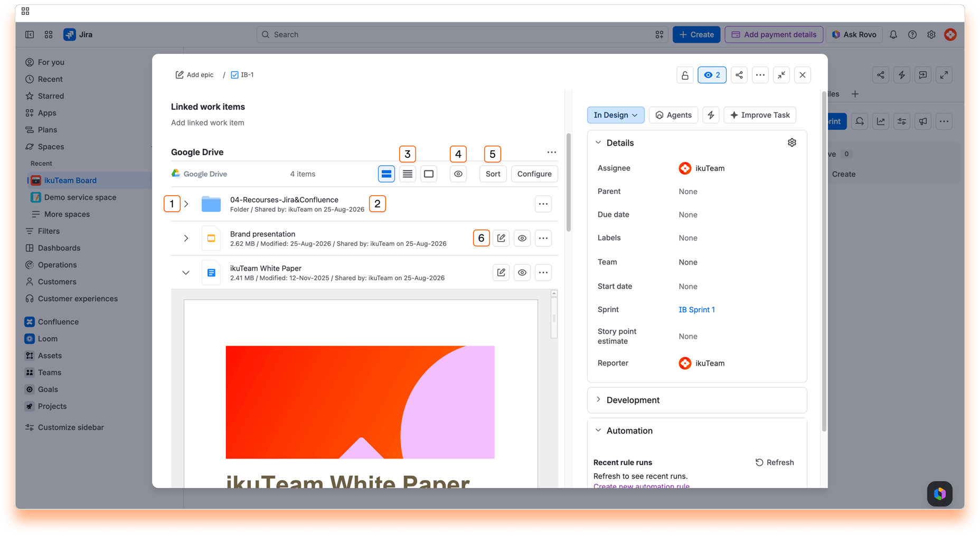Image resolution: width=980 pixels, height=535 pixels.
Task: Click the Jira logo in the header
Action: pos(78,34)
